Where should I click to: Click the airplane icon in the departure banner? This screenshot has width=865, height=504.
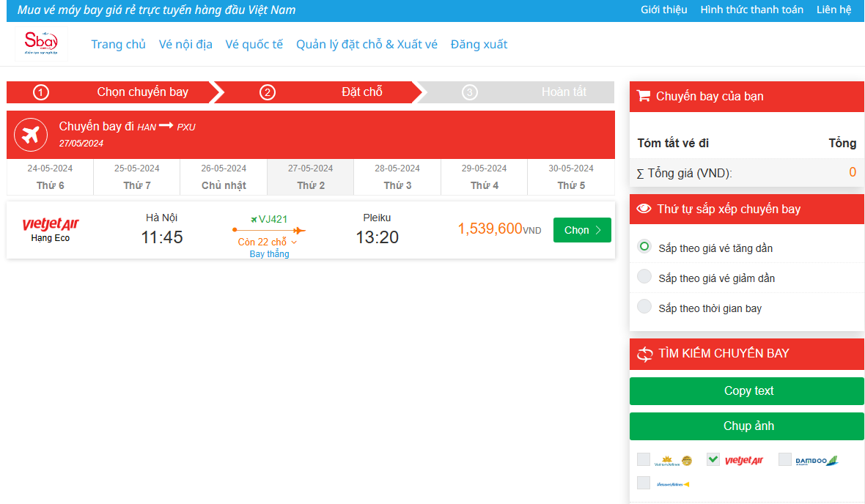click(30, 135)
